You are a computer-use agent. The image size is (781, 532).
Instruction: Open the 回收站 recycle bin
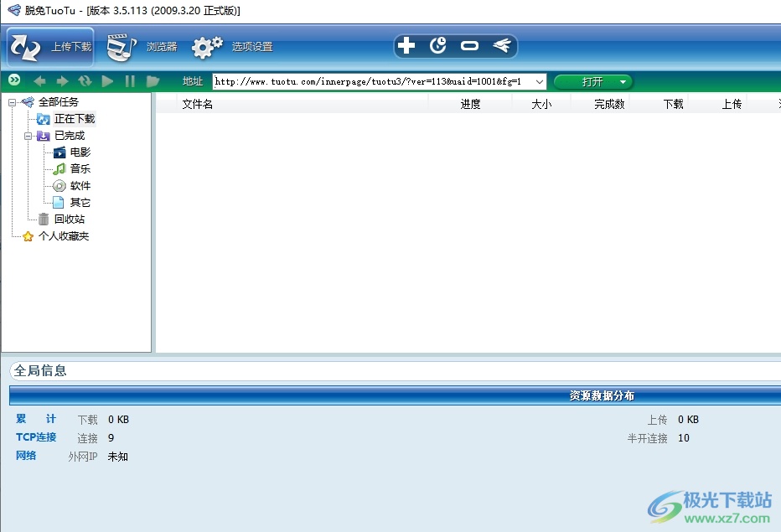70,220
